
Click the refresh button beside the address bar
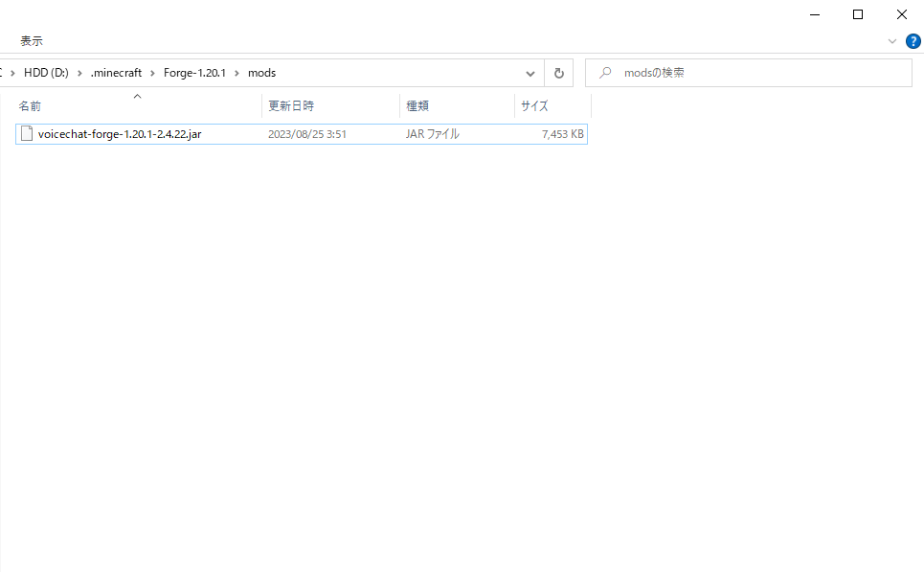[x=559, y=73]
